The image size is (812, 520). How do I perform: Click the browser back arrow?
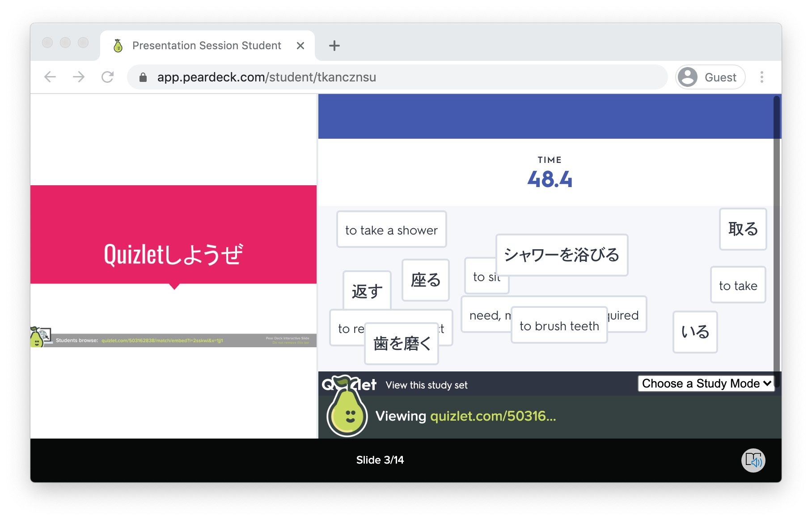tap(50, 77)
